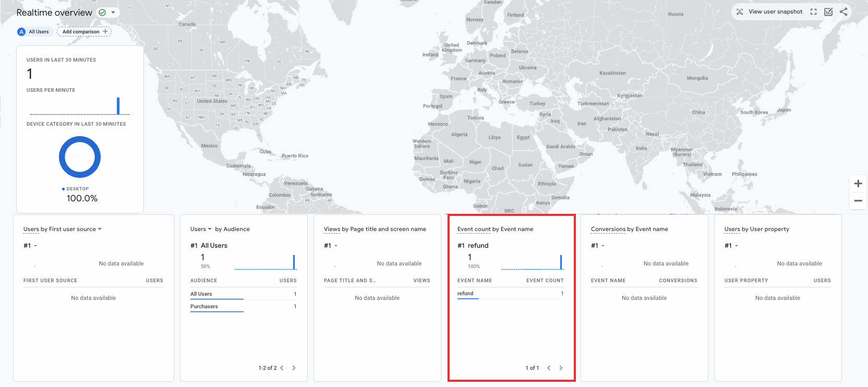The width and height of the screenshot is (868, 387).
Task: Go to previous page in Event count card
Action: point(549,368)
